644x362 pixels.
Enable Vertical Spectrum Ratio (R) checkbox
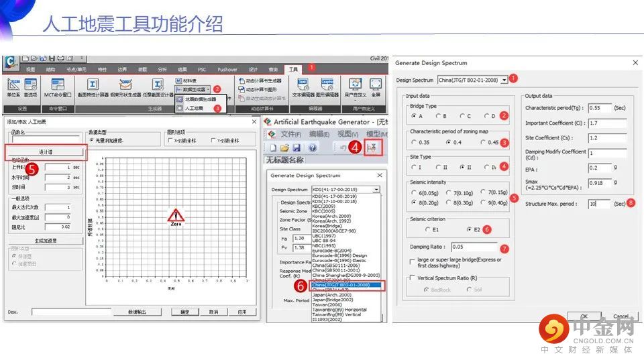tap(413, 278)
